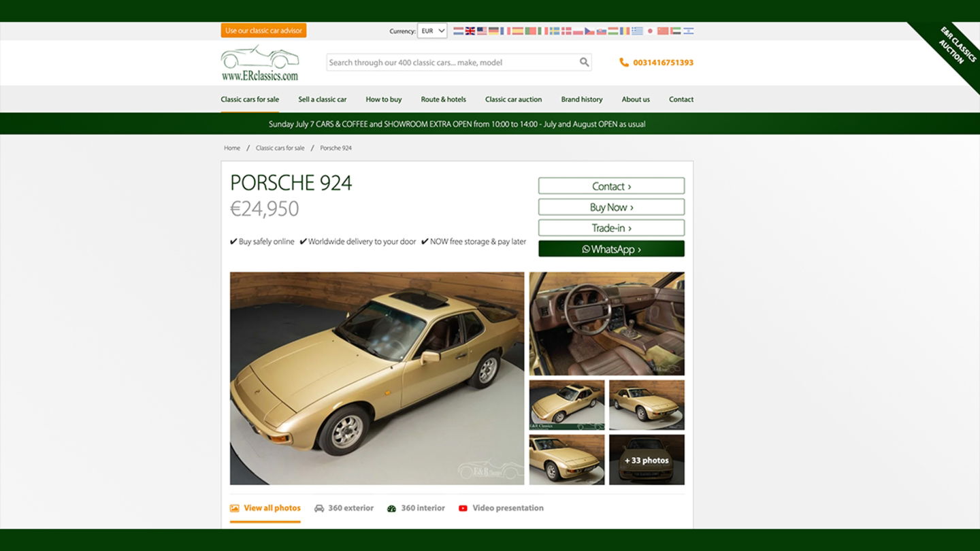Open the 360 exterior tab
The height and width of the screenshot is (551, 980).
(x=344, y=508)
